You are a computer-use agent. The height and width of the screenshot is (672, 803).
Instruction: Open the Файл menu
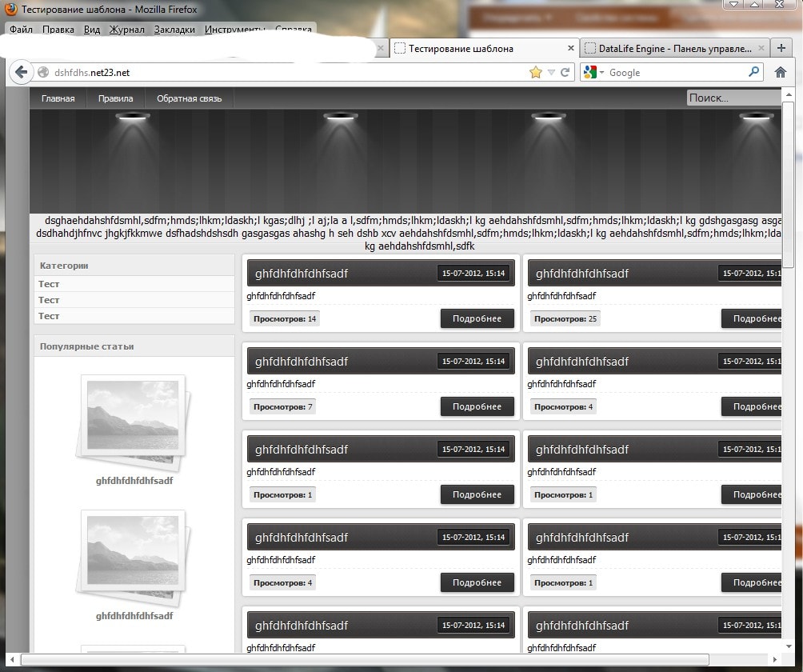pyautogui.click(x=21, y=29)
